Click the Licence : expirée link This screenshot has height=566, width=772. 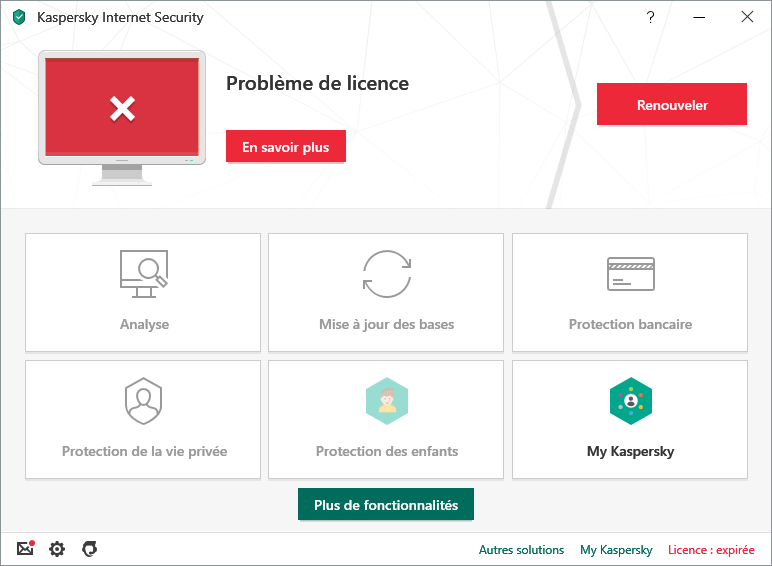[x=711, y=550]
